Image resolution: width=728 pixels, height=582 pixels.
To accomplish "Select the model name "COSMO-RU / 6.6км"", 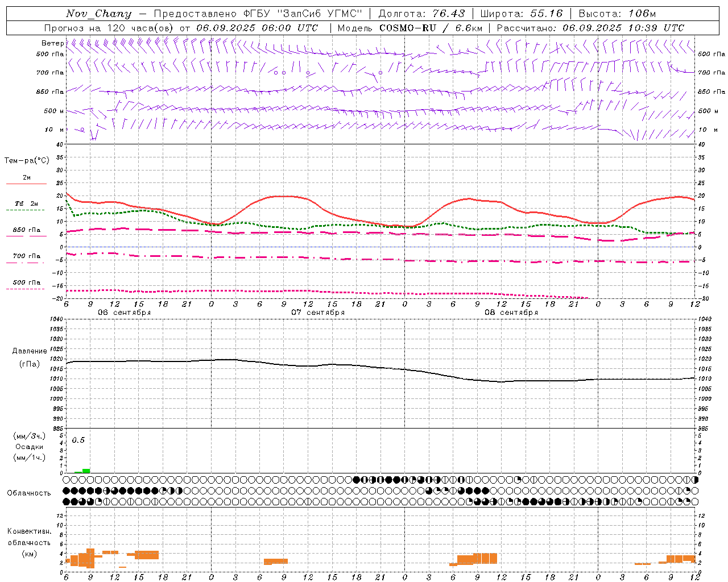I will point(431,28).
